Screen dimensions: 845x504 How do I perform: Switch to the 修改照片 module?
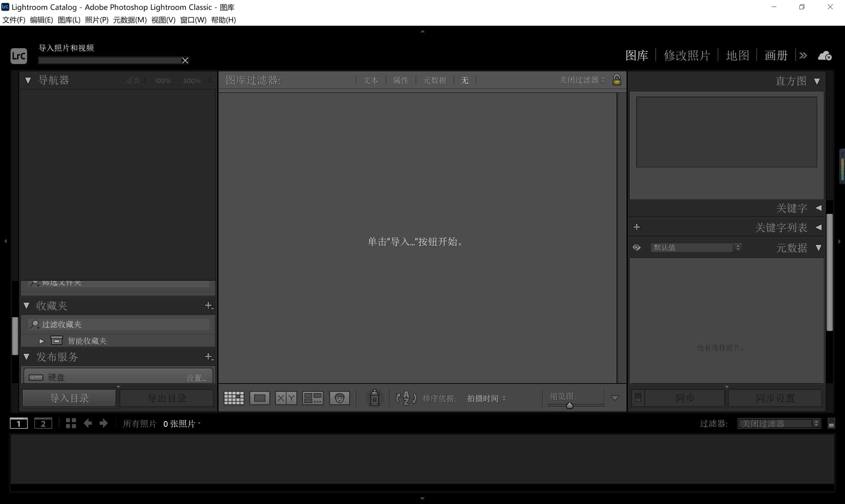tap(687, 55)
